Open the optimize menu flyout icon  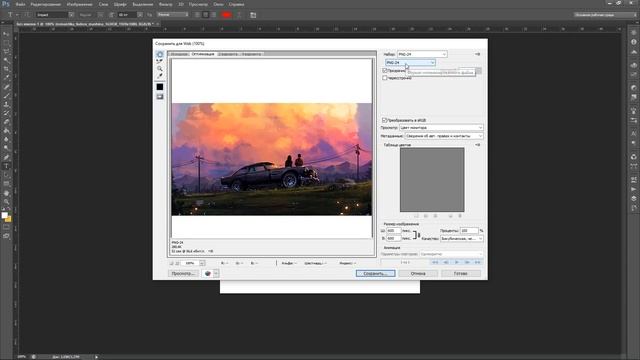[477, 54]
